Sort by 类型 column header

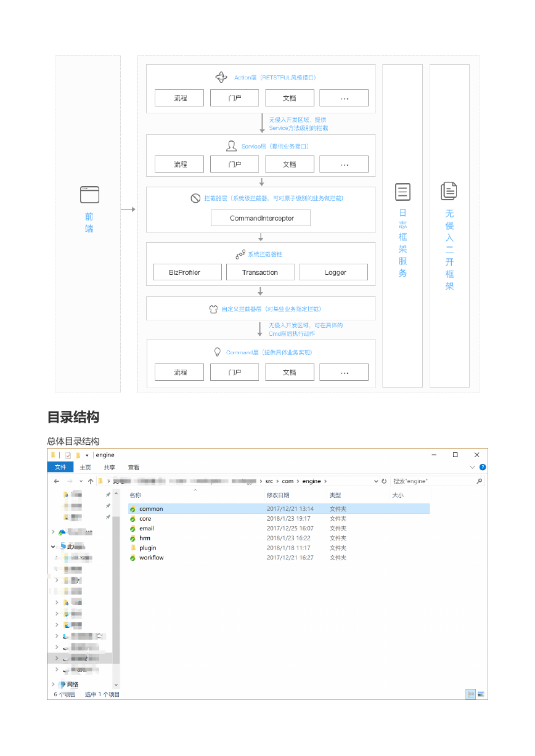click(x=335, y=495)
